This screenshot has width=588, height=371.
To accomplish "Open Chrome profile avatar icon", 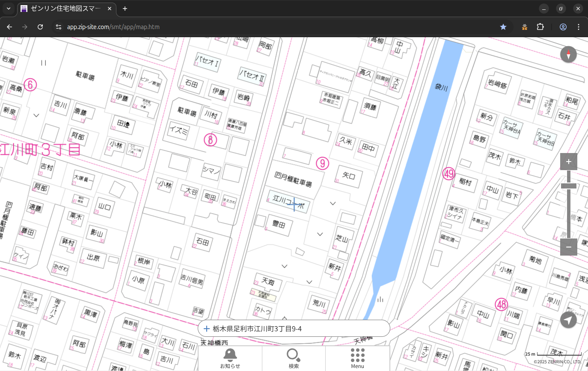I will (563, 27).
